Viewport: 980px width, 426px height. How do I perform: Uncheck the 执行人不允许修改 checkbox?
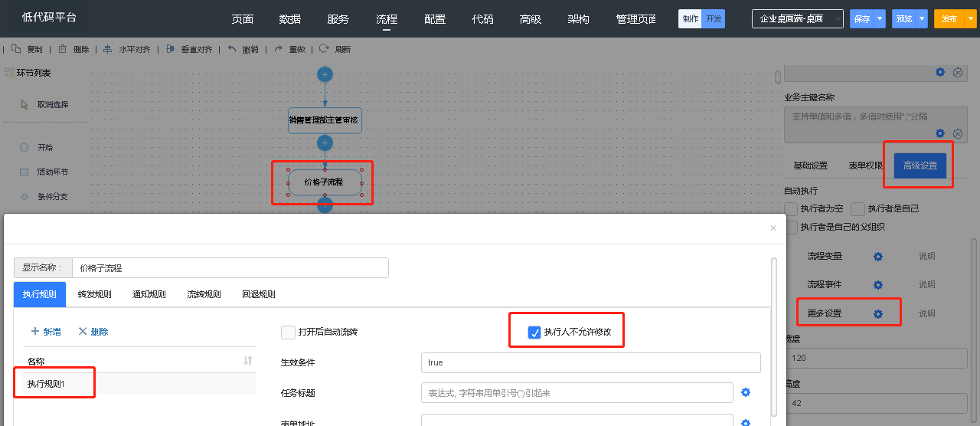pos(534,333)
